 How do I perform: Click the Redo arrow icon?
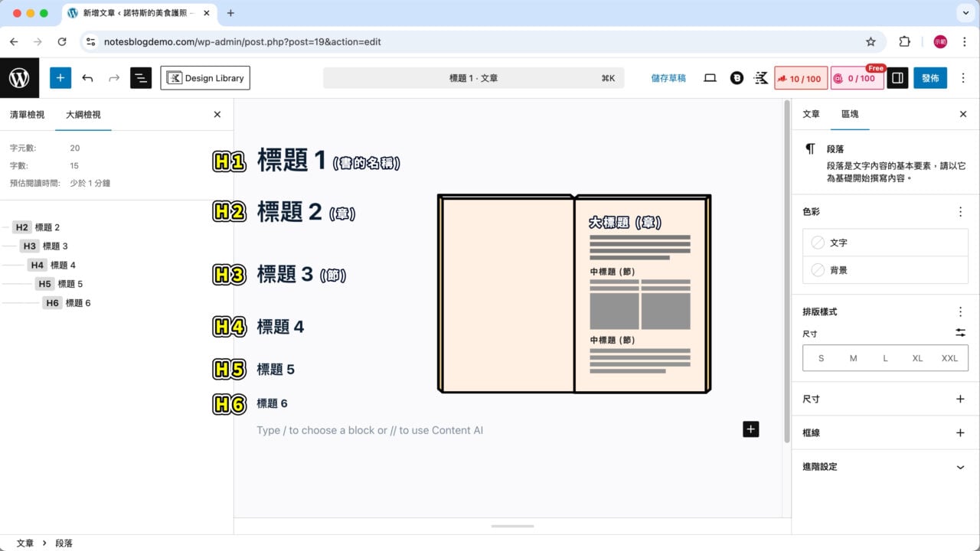[113, 77]
